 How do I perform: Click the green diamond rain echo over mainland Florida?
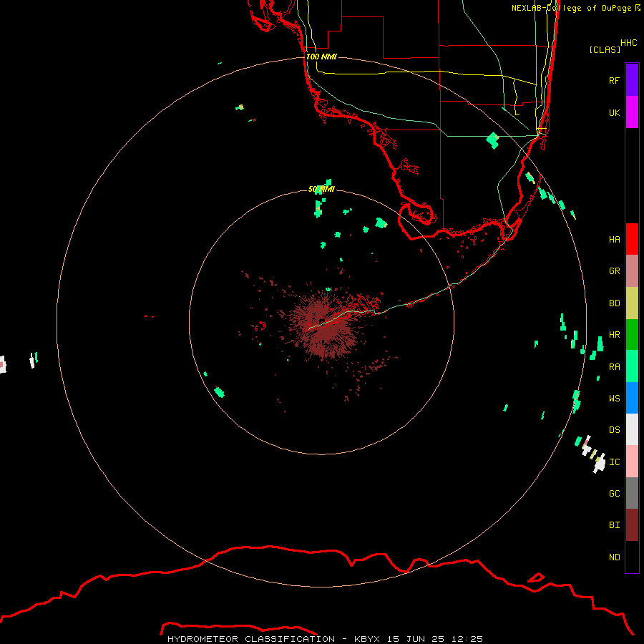492,140
